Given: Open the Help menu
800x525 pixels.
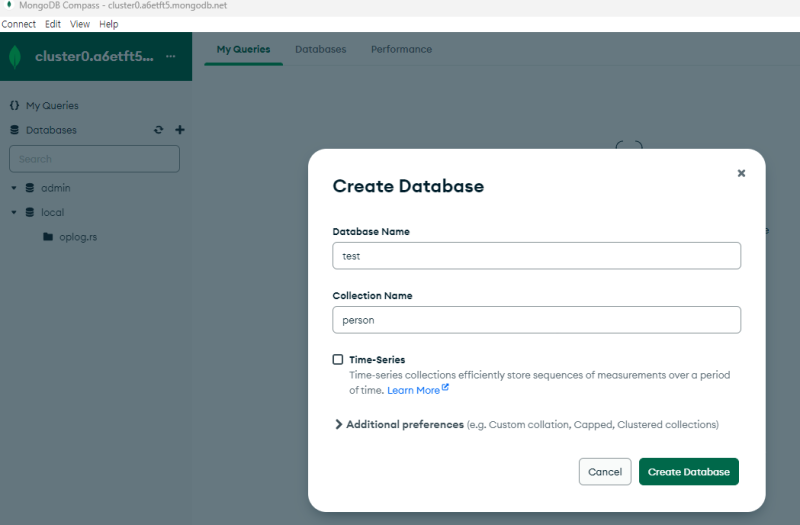Looking at the screenshot, I should tap(109, 24).
